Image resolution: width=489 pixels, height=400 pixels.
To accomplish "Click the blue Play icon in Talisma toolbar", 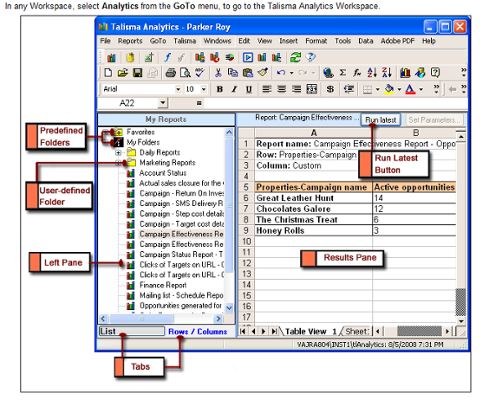I will (248, 57).
